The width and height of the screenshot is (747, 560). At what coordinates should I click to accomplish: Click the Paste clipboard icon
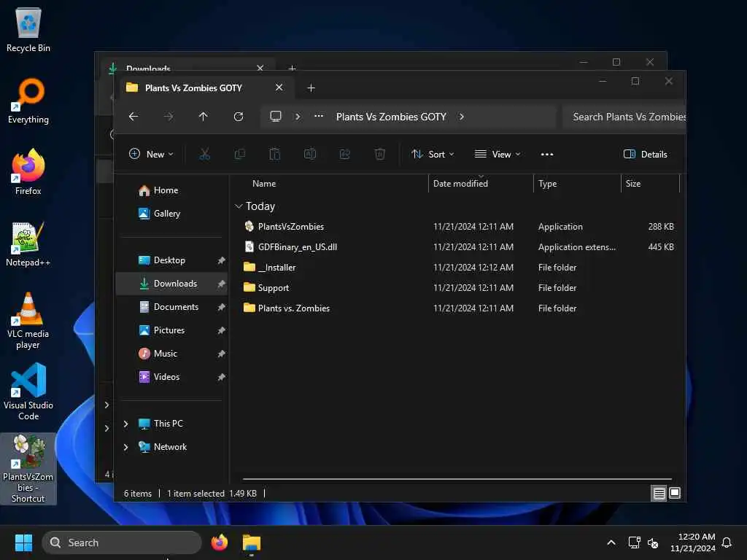[x=275, y=154]
